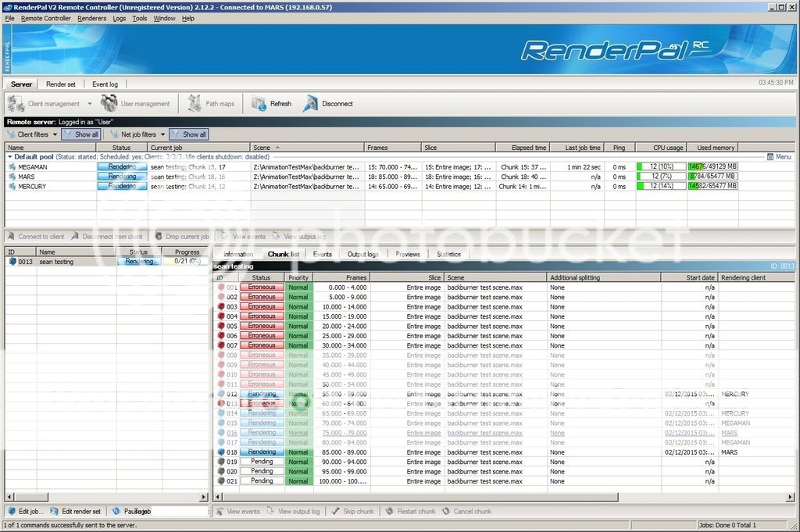Sort clients by the Scene column header

[308, 148]
